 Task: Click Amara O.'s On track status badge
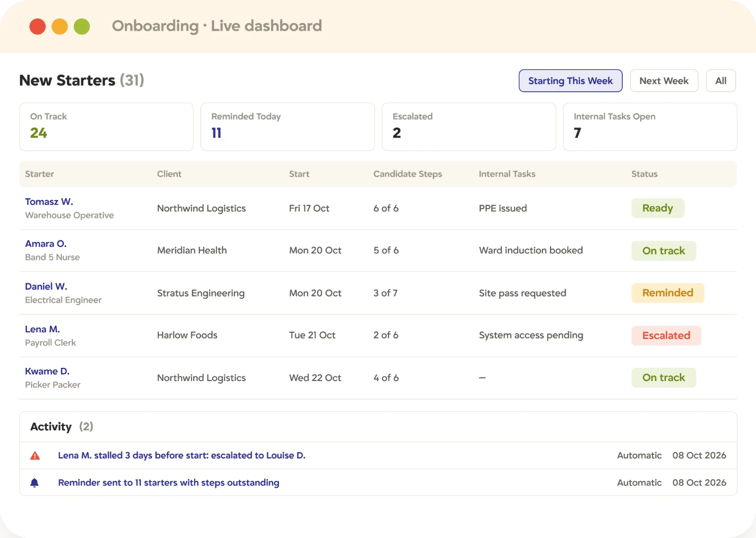[664, 251]
